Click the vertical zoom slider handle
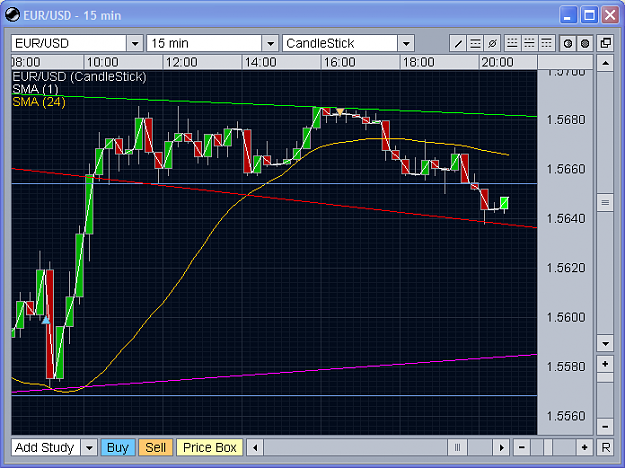Screen dimensions: 625x468 (x=605, y=378)
